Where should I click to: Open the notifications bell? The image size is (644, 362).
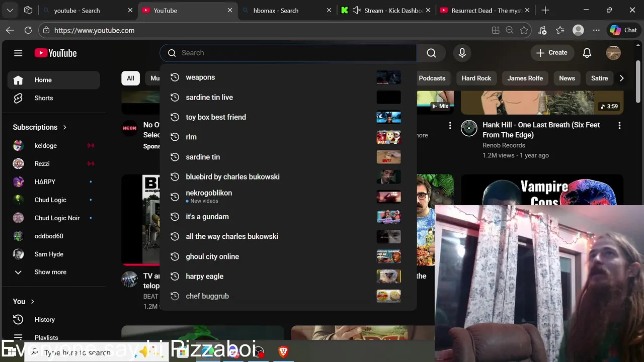587,53
